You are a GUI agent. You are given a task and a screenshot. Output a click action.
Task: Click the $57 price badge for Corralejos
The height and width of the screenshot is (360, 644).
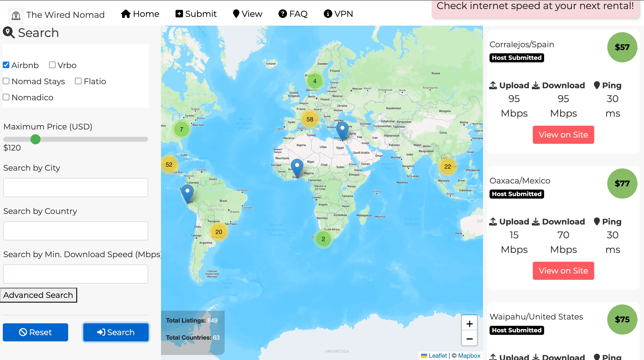[622, 47]
